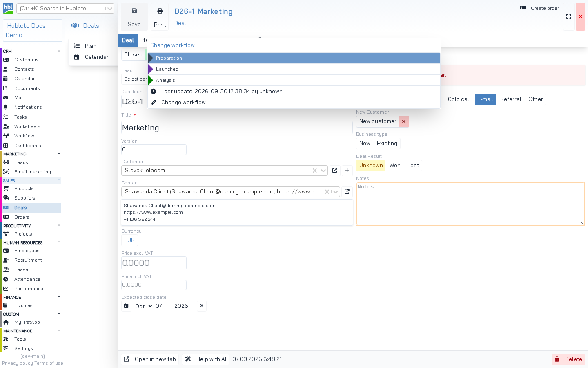The height and width of the screenshot is (368, 588).
Task: Select Referral as source channel
Action: point(511,99)
